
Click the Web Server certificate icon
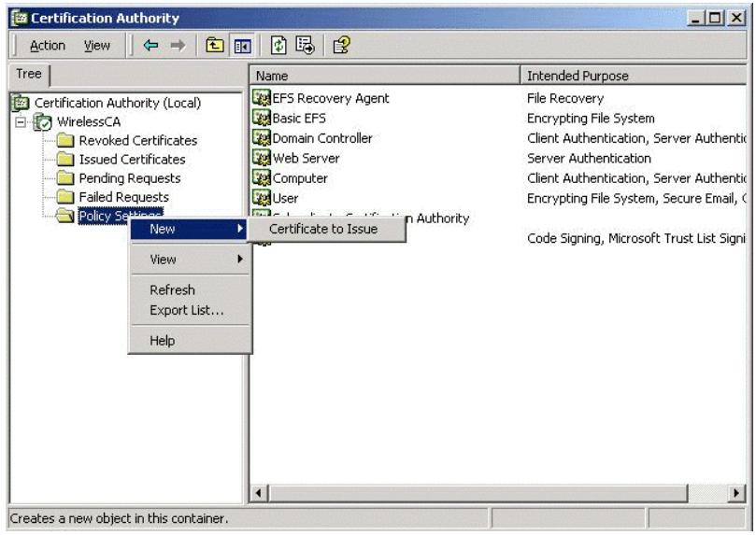(x=262, y=158)
